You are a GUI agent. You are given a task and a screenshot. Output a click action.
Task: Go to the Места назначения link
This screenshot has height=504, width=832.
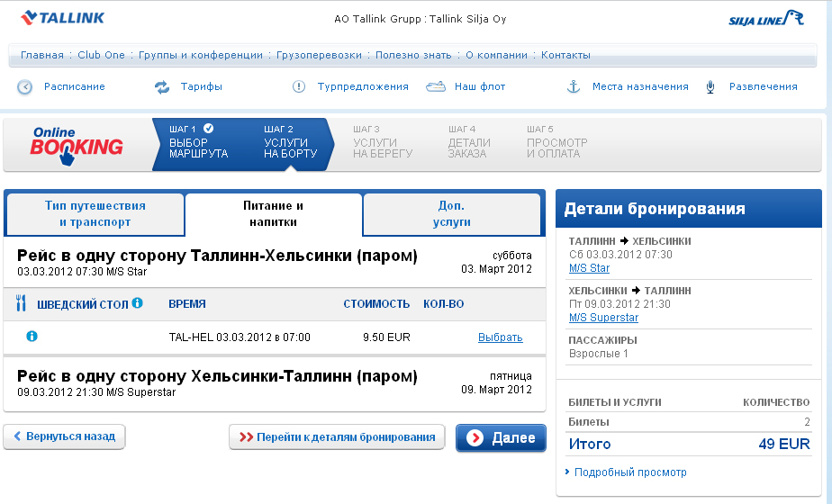pos(640,86)
